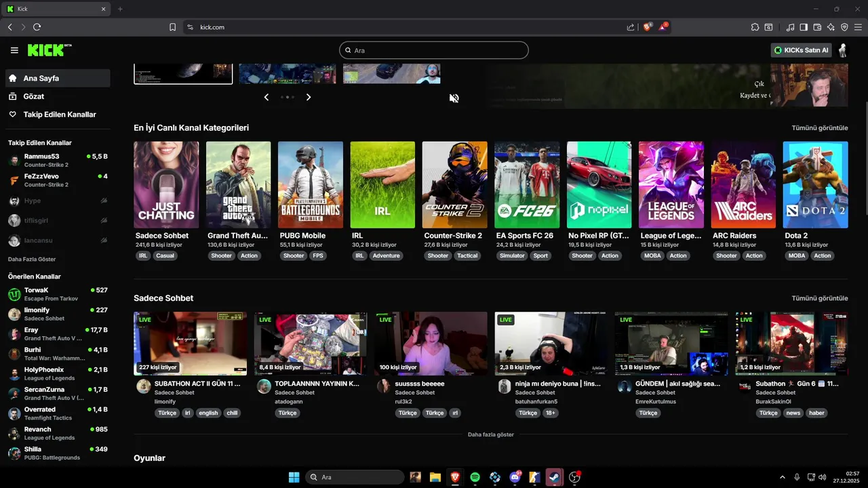Open the FeZzzVevo followed channel
The height and width of the screenshot is (488, 868).
[x=58, y=180]
